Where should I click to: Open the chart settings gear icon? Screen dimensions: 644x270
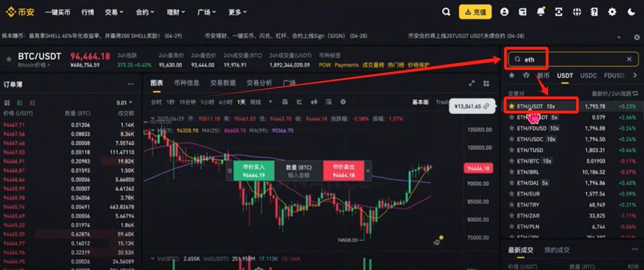[x=343, y=102]
